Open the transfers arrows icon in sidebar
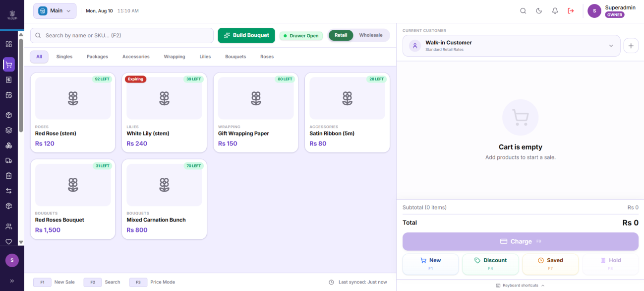The width and height of the screenshot is (644, 291). 8,191
